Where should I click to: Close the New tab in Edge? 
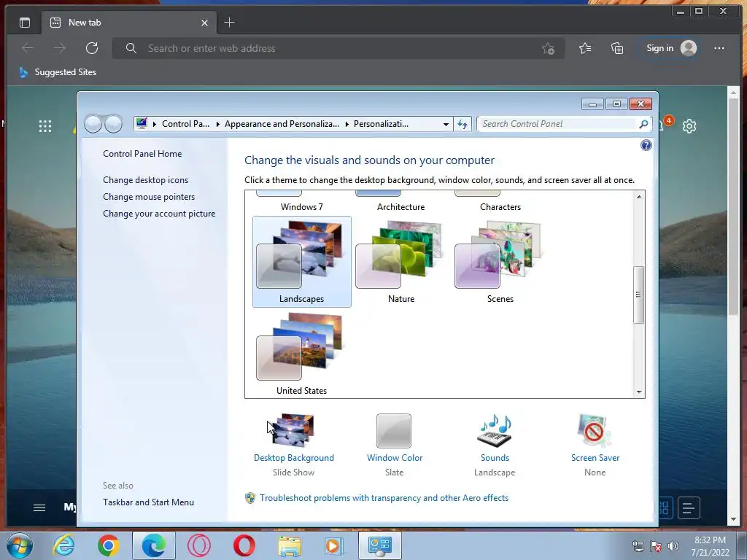204,23
